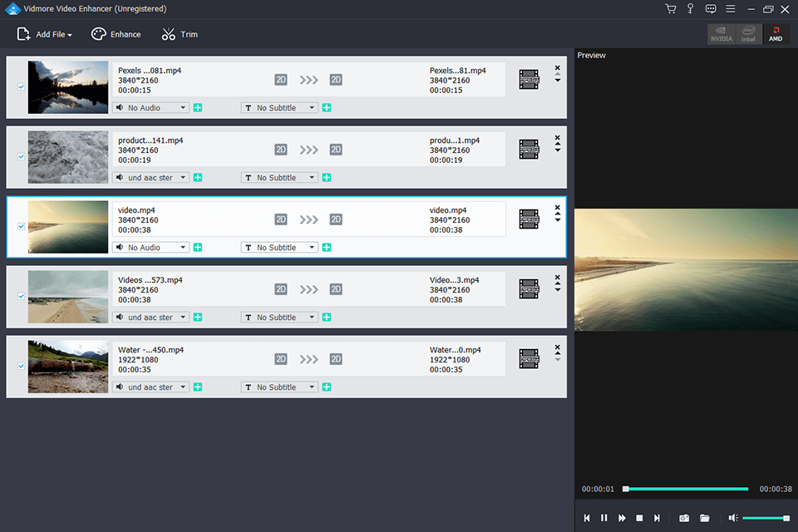The width and height of the screenshot is (798, 532).
Task: Open the Trim tool
Action: (180, 34)
